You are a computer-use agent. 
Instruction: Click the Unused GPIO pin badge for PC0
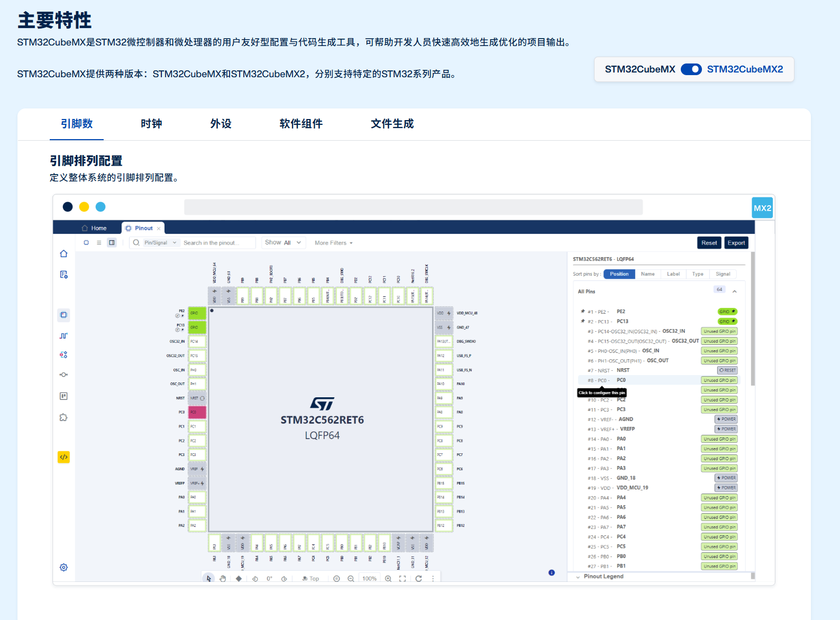[719, 380]
